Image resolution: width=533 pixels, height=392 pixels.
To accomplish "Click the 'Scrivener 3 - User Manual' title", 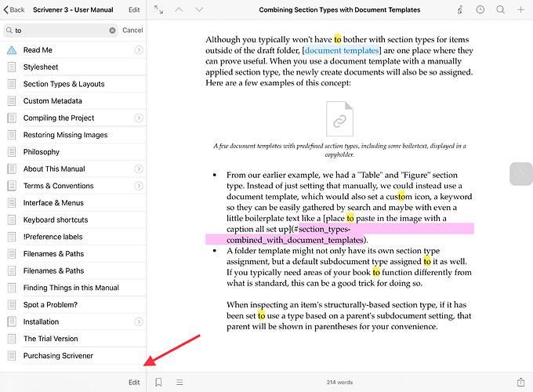I will coord(73,10).
